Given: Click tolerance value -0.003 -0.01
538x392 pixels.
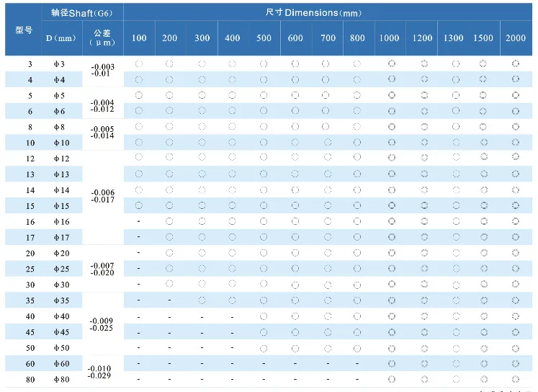Looking at the screenshot, I should [x=102, y=70].
